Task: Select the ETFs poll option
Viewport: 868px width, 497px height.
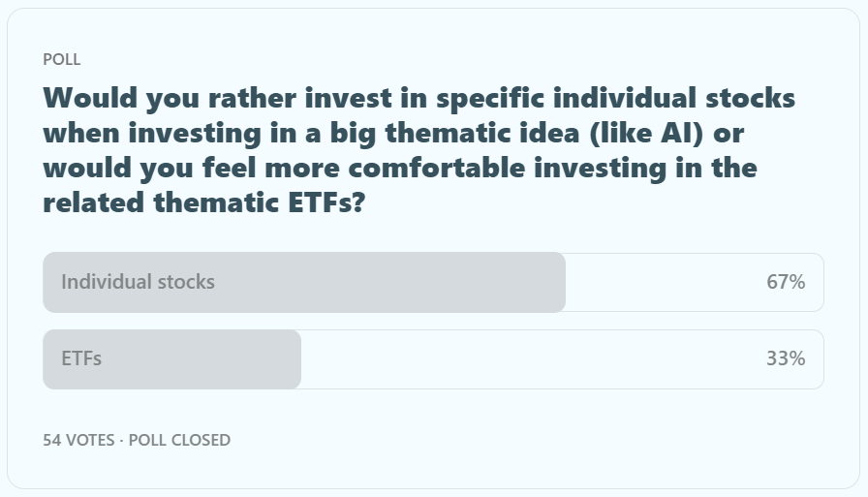Action: 433,359
